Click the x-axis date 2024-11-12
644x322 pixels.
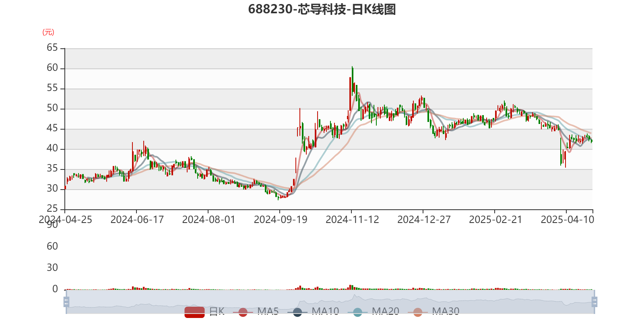point(352,220)
